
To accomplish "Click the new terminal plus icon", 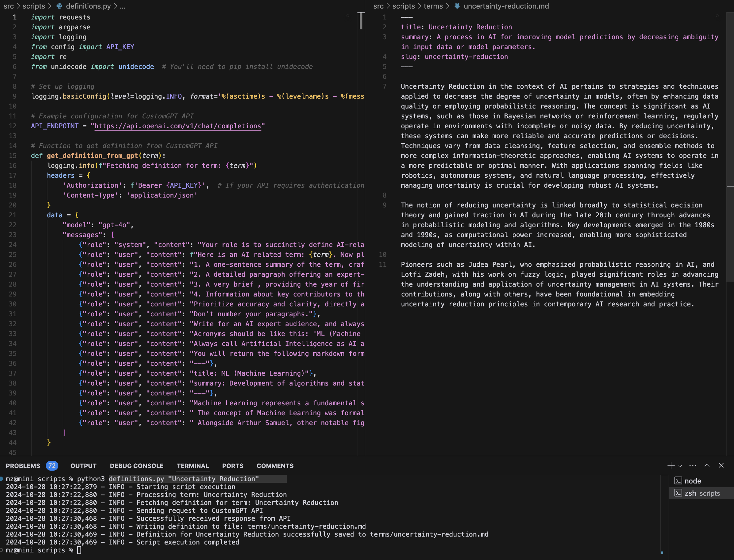I will click(670, 465).
